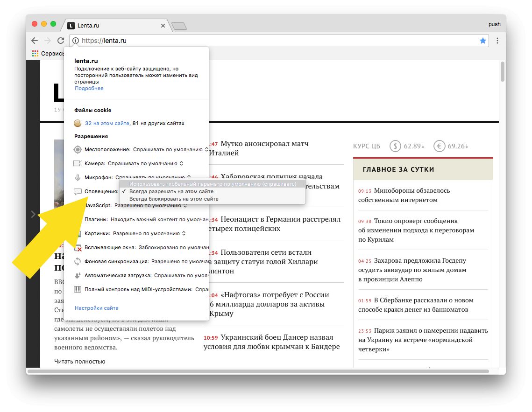Open headline Неонацист в Германии расстрелял
Viewport: 532px width, 412px height.
coord(275,223)
